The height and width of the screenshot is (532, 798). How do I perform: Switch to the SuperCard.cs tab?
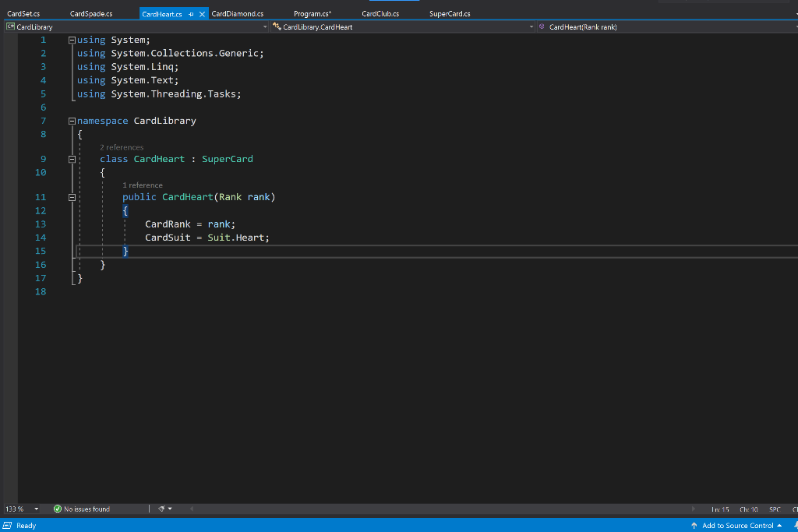450,14
